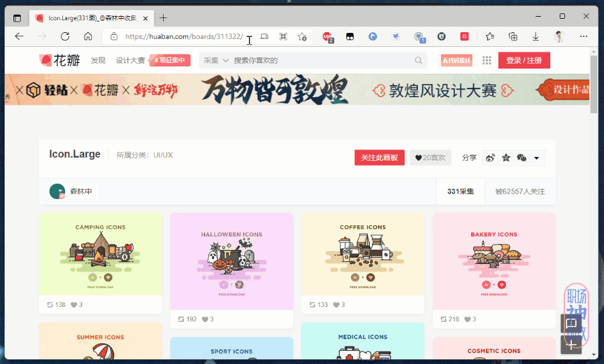This screenshot has width=604, height=364.
Task: Open the blue circular extension icon
Action: coord(372,37)
